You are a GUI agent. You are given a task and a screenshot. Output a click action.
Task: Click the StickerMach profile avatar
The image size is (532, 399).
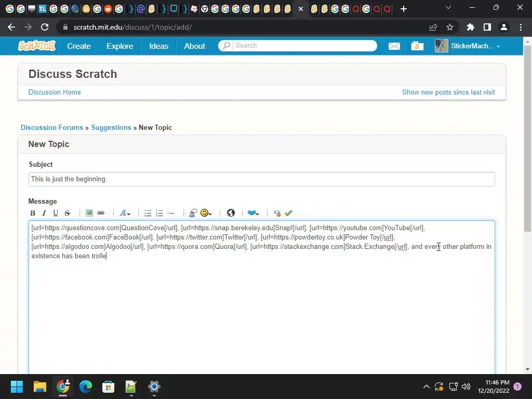point(442,46)
